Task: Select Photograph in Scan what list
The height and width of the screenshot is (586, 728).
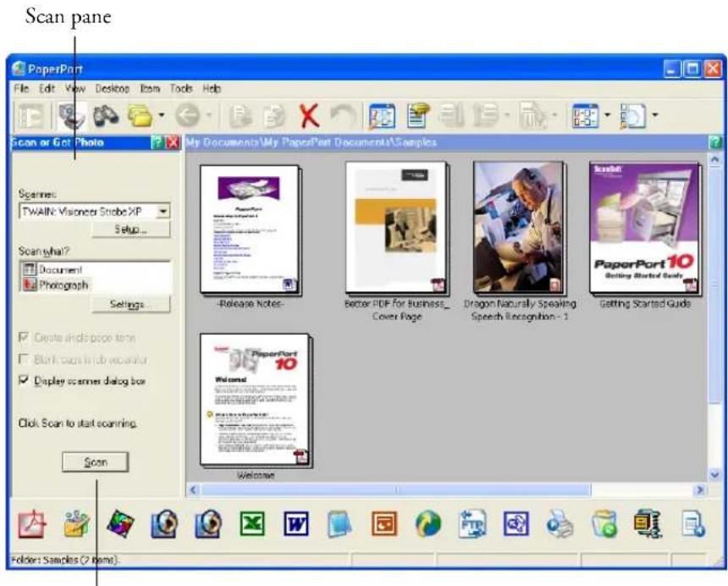Action: click(x=56, y=285)
